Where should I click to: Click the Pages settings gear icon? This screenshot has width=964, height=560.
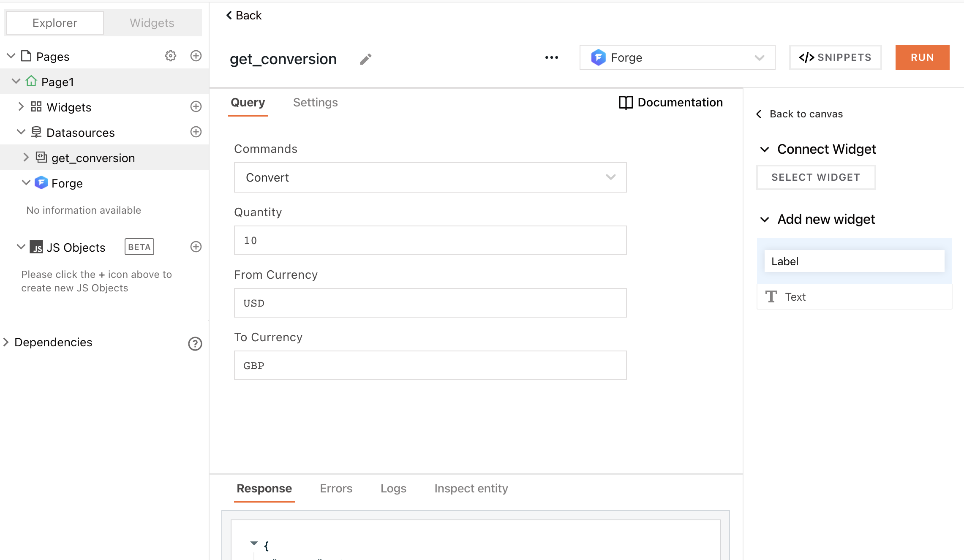click(x=170, y=56)
